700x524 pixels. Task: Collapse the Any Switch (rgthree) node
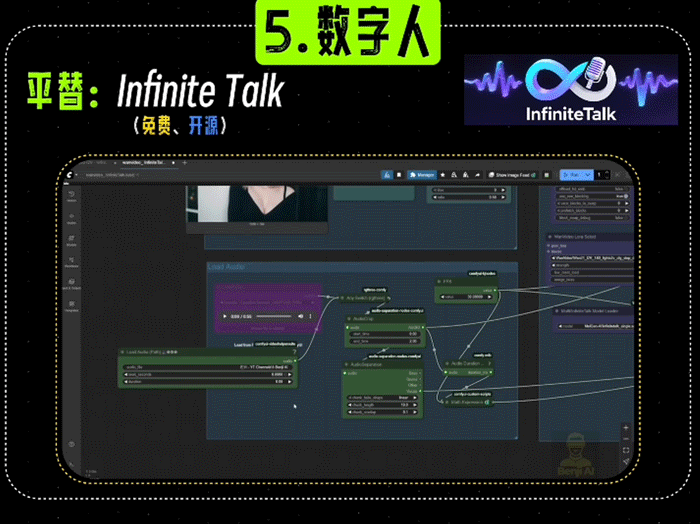pyautogui.click(x=343, y=298)
